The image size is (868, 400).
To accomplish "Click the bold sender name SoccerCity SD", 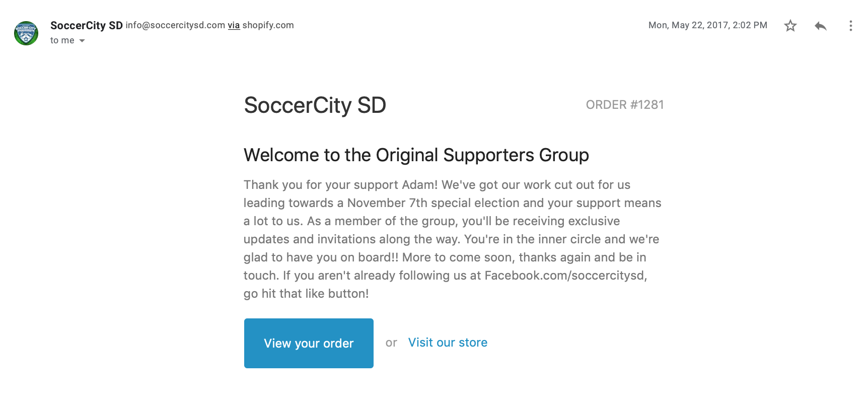I will coord(86,25).
